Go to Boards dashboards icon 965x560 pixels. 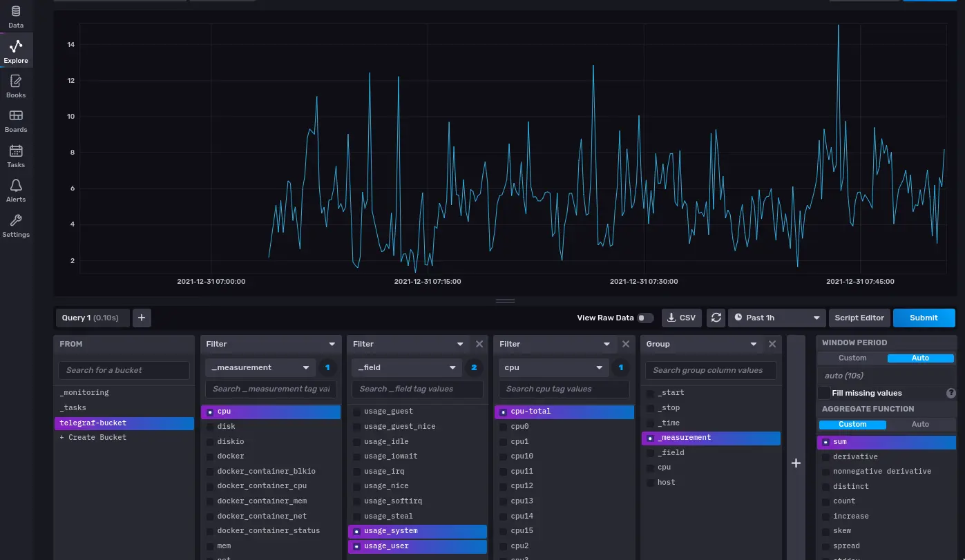pos(16,121)
